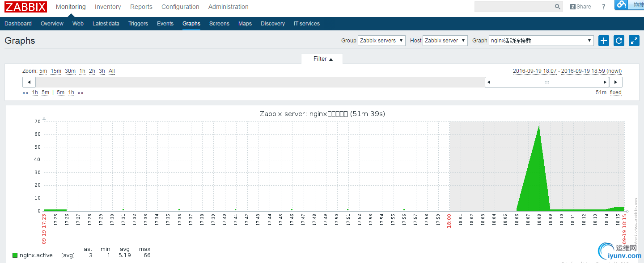This screenshot has width=644, height=263.
Task: Click the graph peak at 18:08
Action: (x=539, y=127)
